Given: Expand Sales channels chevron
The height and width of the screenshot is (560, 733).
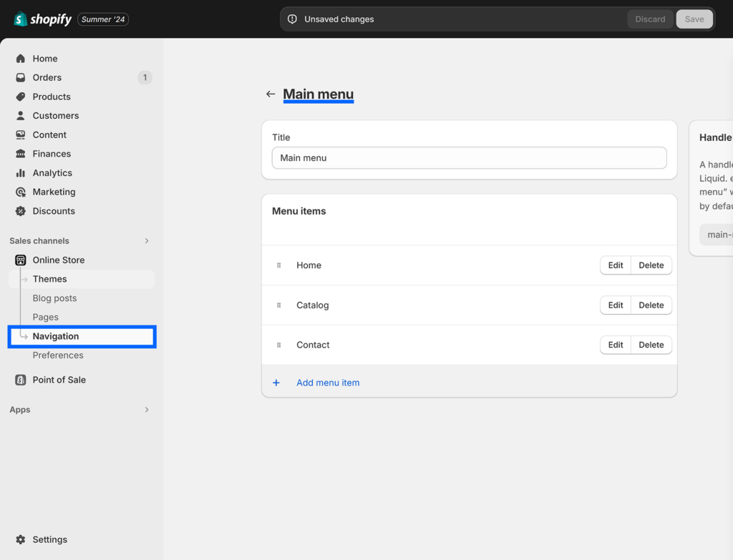Looking at the screenshot, I should (147, 241).
